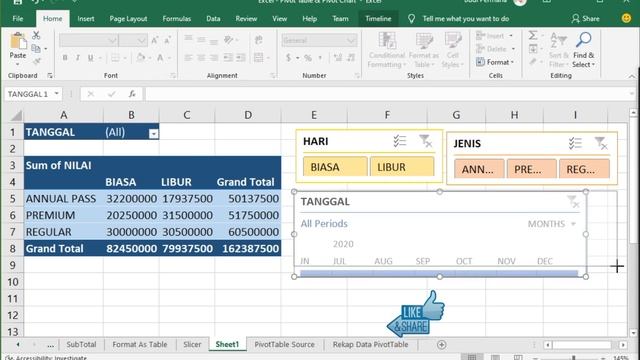Toggle BIASA item in HARI slicer

click(x=335, y=167)
